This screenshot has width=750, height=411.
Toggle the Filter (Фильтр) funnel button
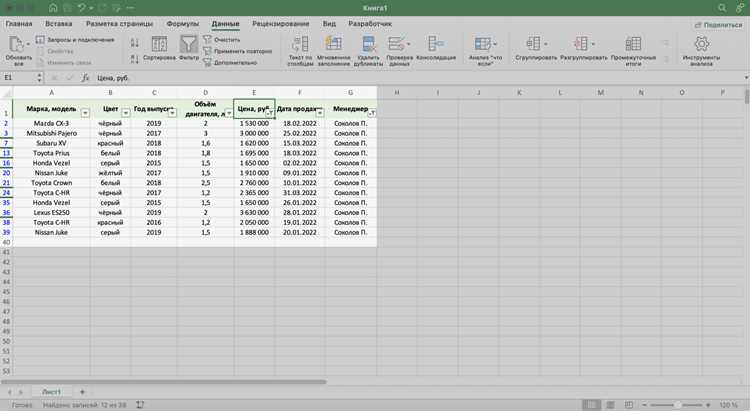tap(188, 44)
